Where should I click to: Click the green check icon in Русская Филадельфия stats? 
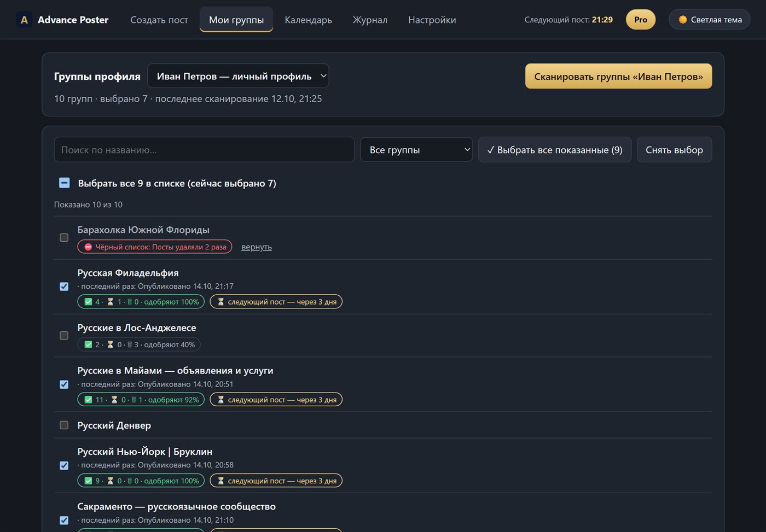(88, 302)
